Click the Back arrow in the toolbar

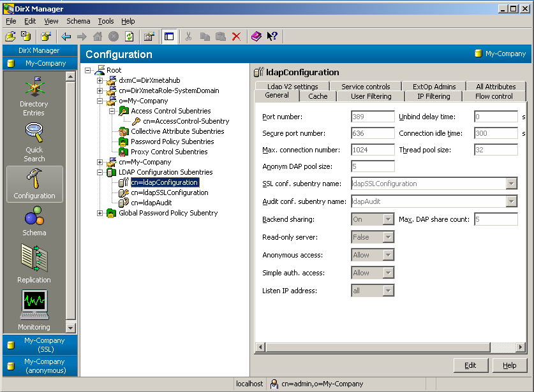point(66,36)
